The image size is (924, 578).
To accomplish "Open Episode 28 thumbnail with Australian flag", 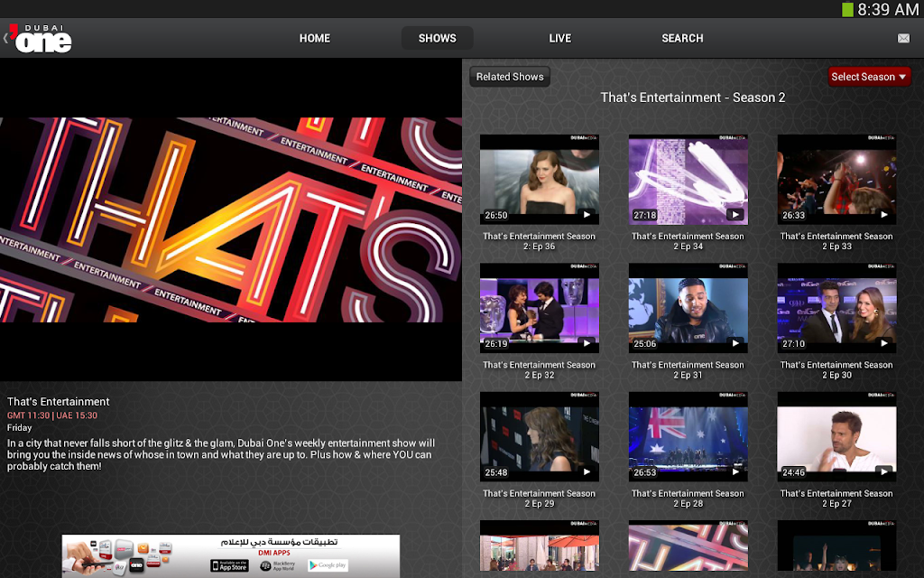I will tap(688, 436).
